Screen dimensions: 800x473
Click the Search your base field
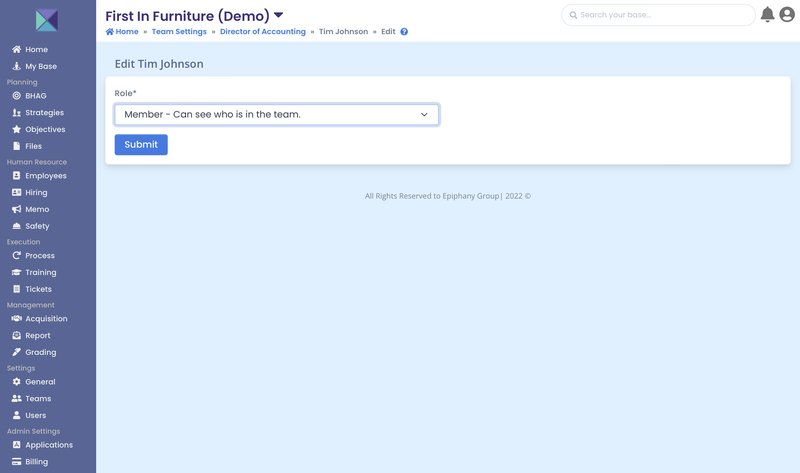click(658, 15)
